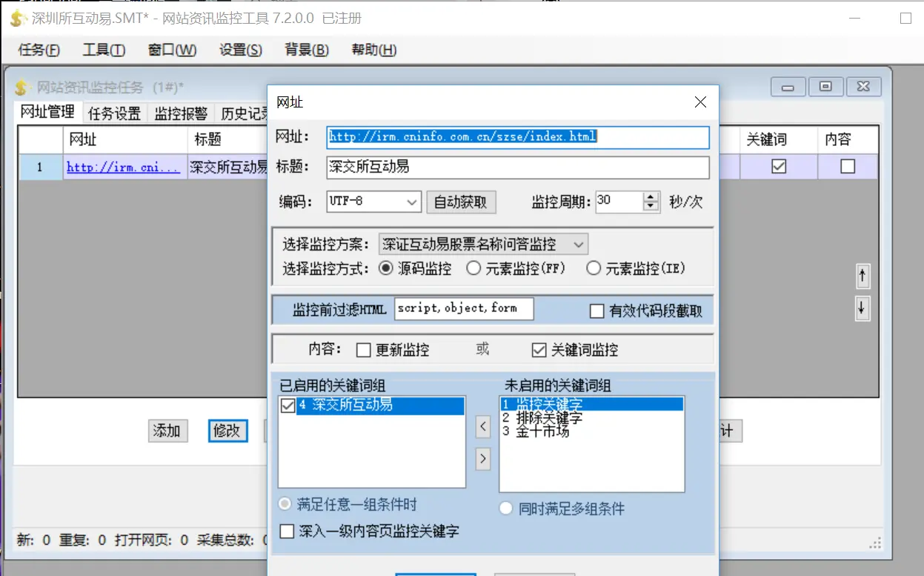Enable the 有效代码段截取 checkbox
Viewport: 924px width, 576px height.
(x=596, y=311)
